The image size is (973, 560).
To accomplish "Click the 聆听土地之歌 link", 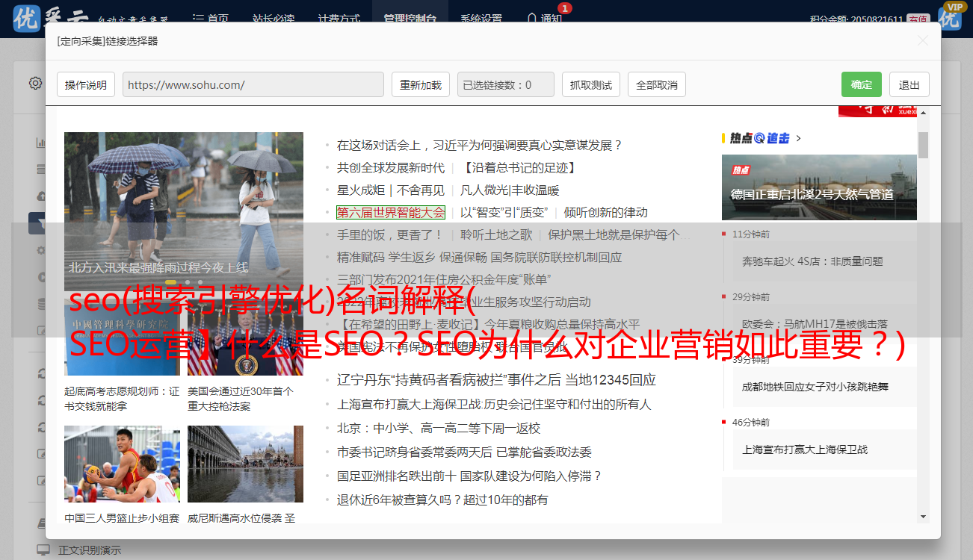I will (x=496, y=235).
